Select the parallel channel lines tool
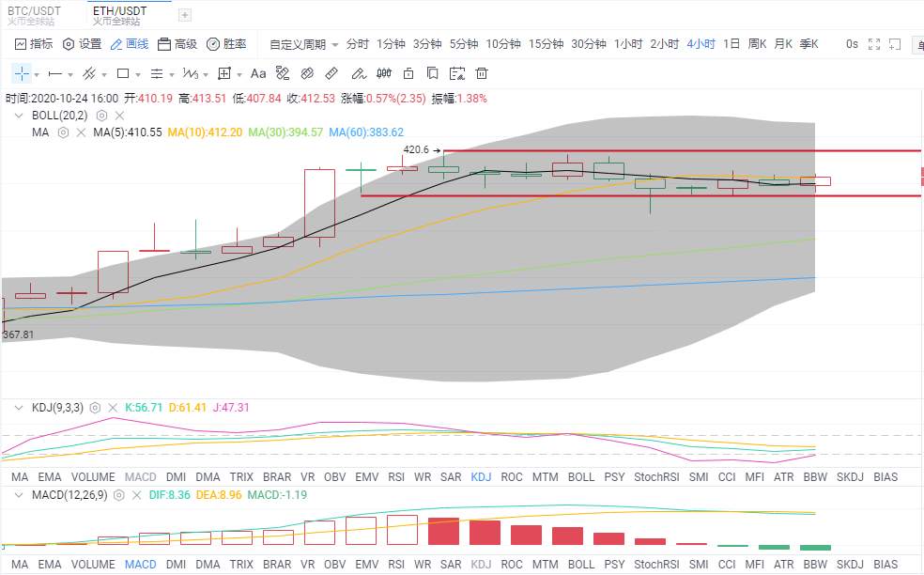The height and width of the screenshot is (575, 924). [x=89, y=73]
